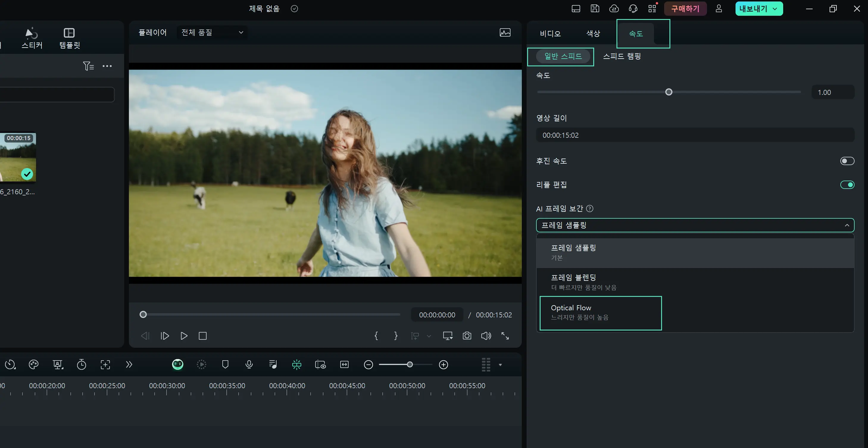Open the Templates (템플릿) panel

pos(69,38)
